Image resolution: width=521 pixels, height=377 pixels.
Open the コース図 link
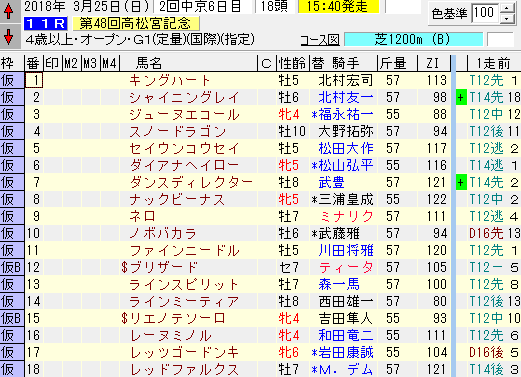tap(320, 40)
